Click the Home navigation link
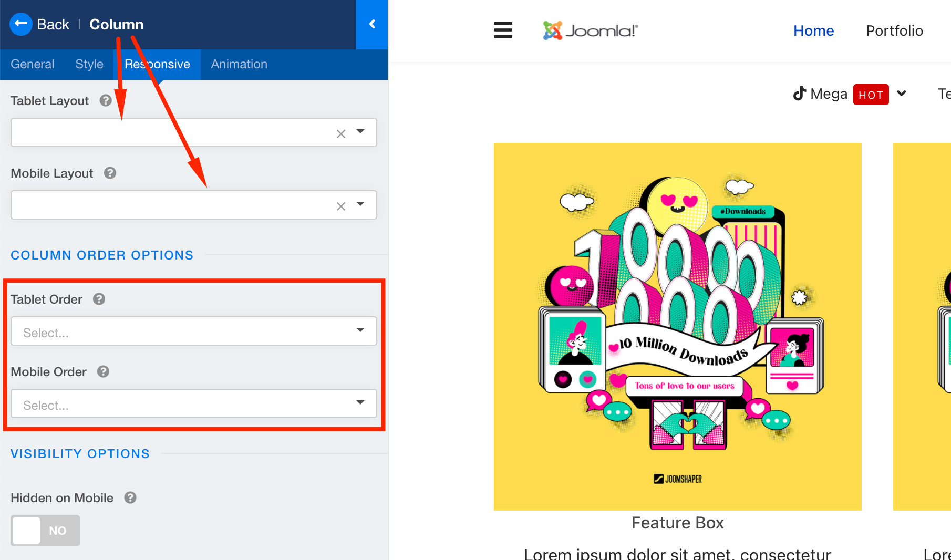 coord(813,30)
